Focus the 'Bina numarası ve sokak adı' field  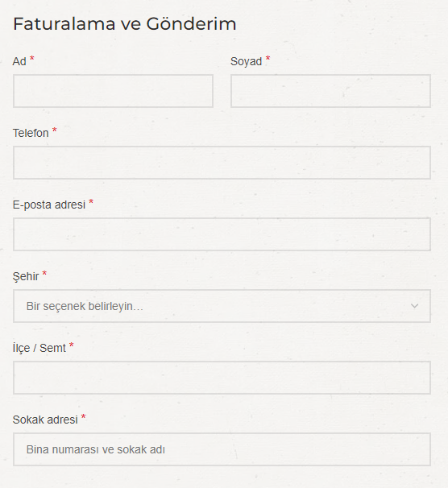pos(222,449)
